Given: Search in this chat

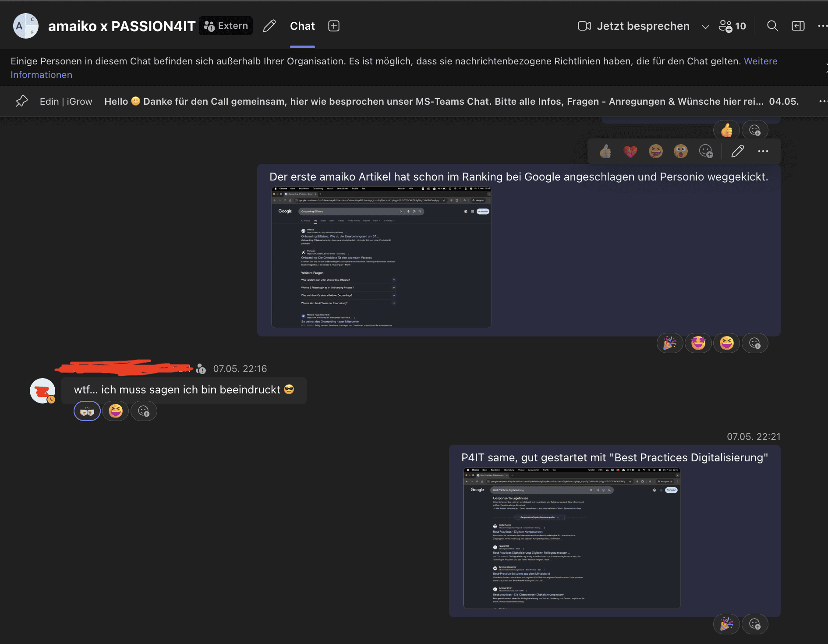Looking at the screenshot, I should click(773, 26).
